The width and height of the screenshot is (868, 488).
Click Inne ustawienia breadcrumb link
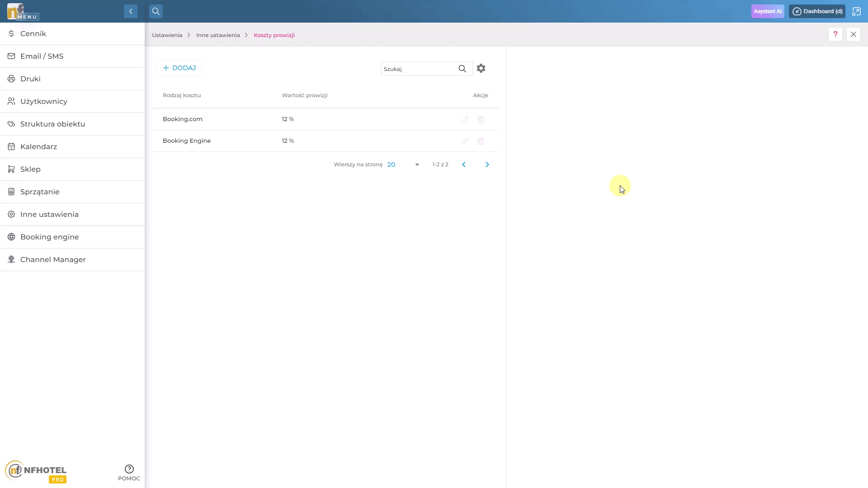tap(218, 35)
